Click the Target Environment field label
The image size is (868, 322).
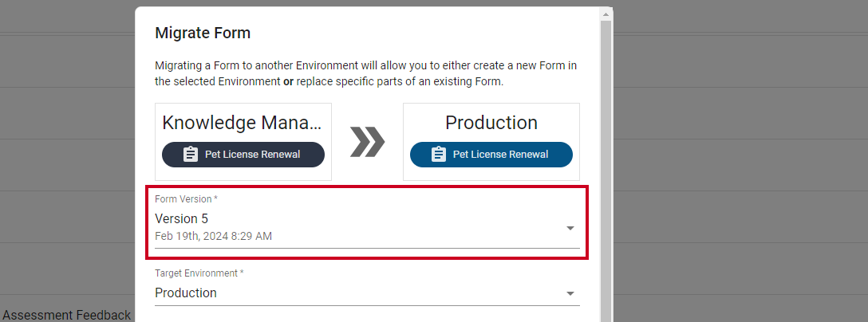click(x=199, y=273)
